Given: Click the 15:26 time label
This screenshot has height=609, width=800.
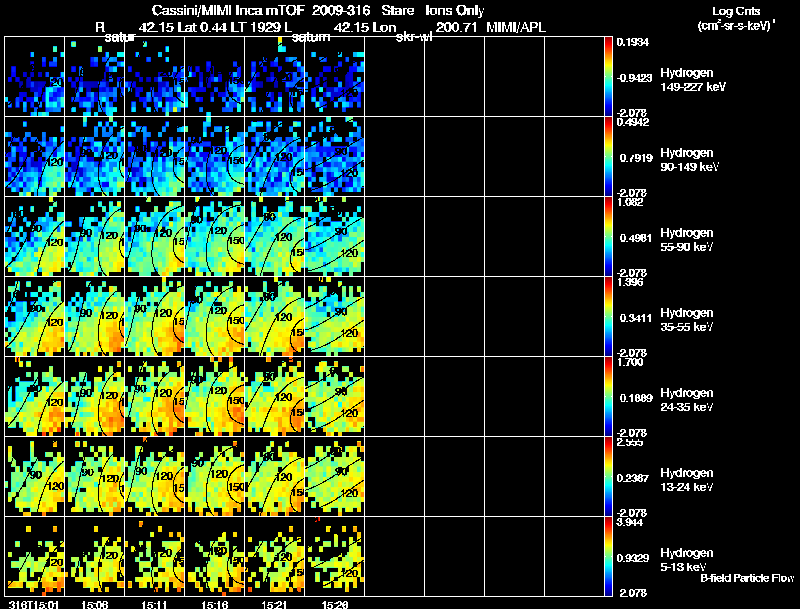Looking at the screenshot, I should click(x=335, y=604).
